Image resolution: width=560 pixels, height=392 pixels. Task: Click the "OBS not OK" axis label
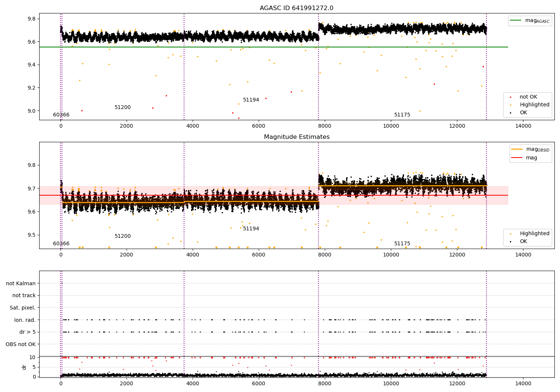click(21, 344)
